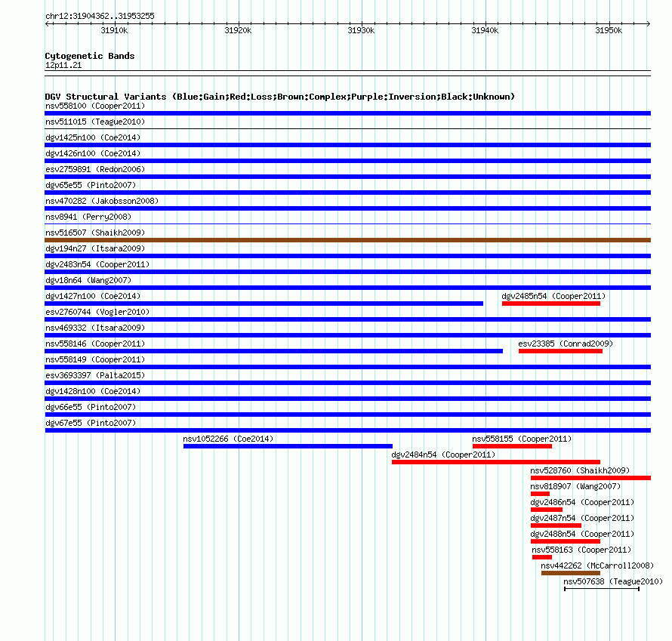Click the 31940k ruler label

(485, 30)
